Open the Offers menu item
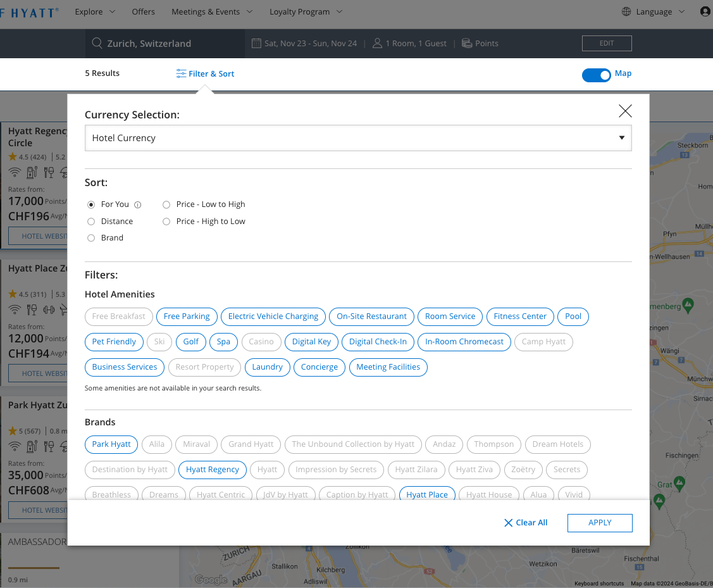Image resolution: width=713 pixels, height=588 pixels. click(x=143, y=11)
